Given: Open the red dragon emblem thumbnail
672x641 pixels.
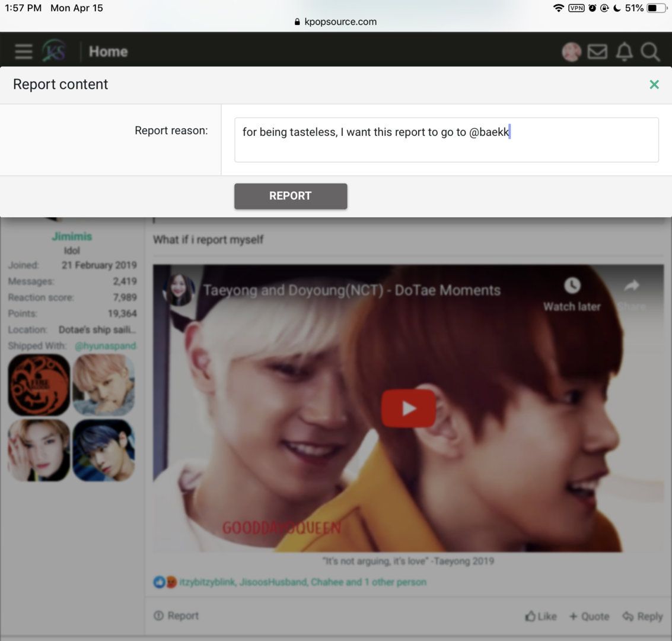Looking at the screenshot, I should click(39, 385).
